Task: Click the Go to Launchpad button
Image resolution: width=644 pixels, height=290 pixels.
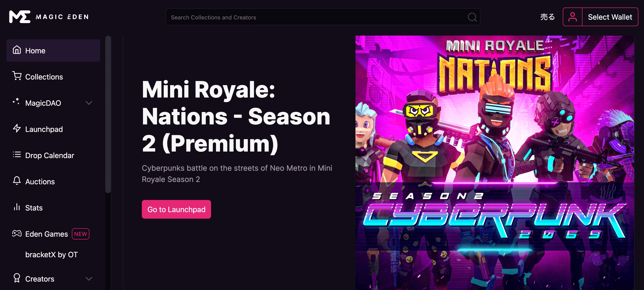Action: 176,209
